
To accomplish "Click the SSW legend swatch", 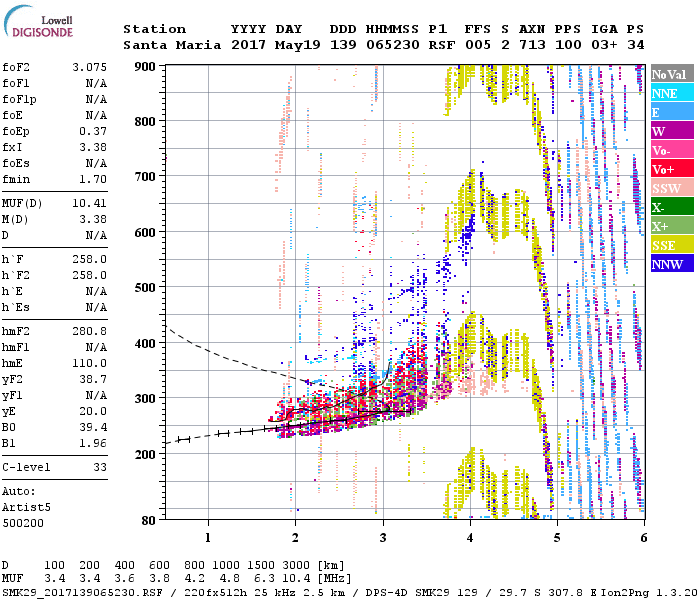I will [x=672, y=188].
